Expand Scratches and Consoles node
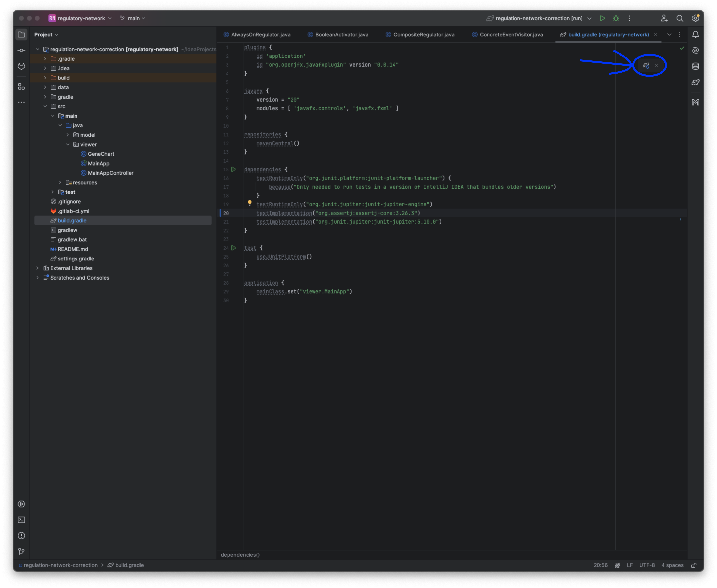This screenshot has height=588, width=717. pyautogui.click(x=38, y=277)
